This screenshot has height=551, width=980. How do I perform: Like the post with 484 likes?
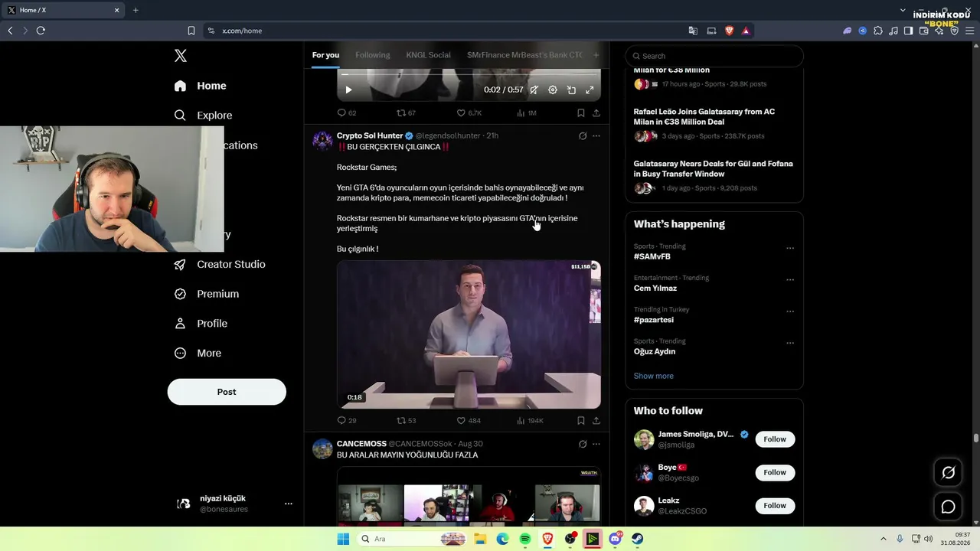coord(469,421)
